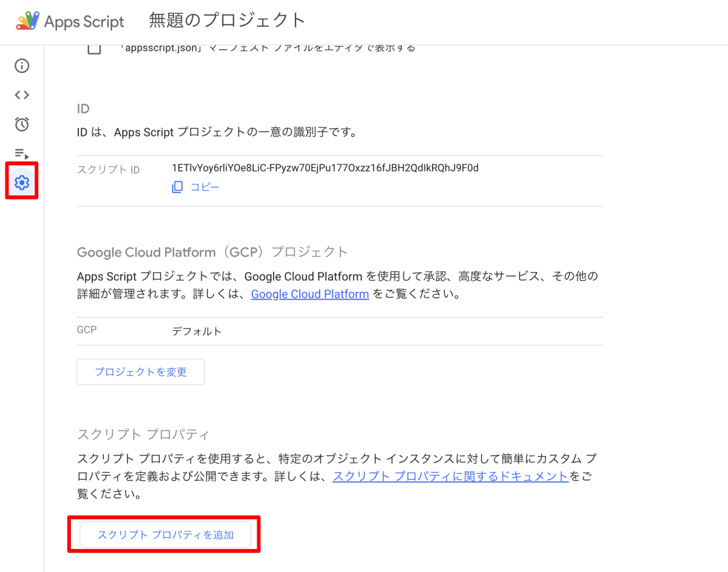The height and width of the screenshot is (572, 728).
Task: Open スクリプト プロパティに関するドキュメント link
Action: 450,476
